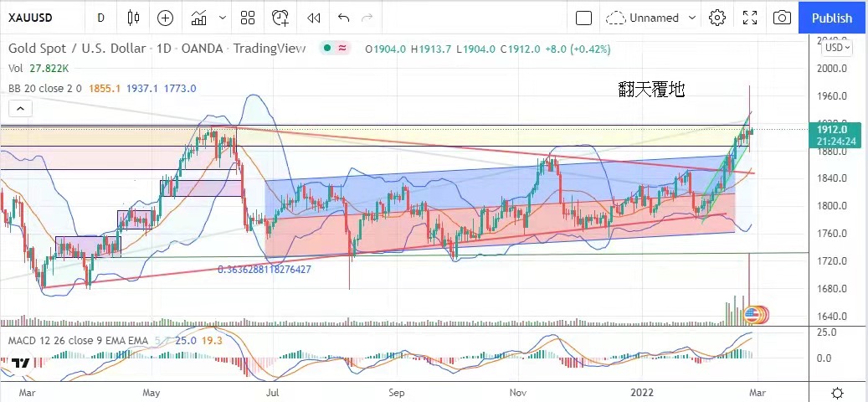Open the Unnamed layout dropdown
The height and width of the screenshot is (402, 868).
tap(651, 18)
